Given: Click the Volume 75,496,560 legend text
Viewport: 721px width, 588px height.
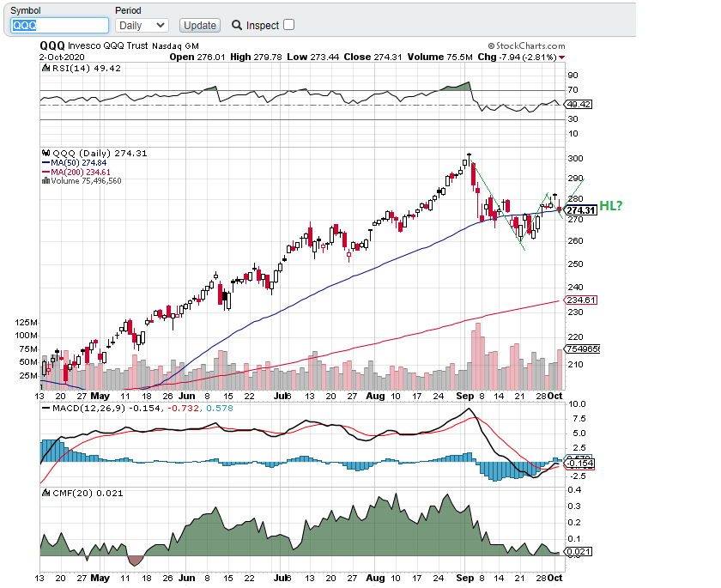Looking at the screenshot, I should click(x=86, y=181).
